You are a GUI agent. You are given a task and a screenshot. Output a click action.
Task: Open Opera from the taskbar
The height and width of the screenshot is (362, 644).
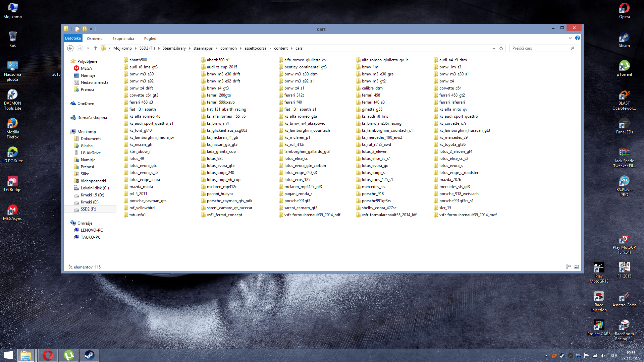point(48,355)
